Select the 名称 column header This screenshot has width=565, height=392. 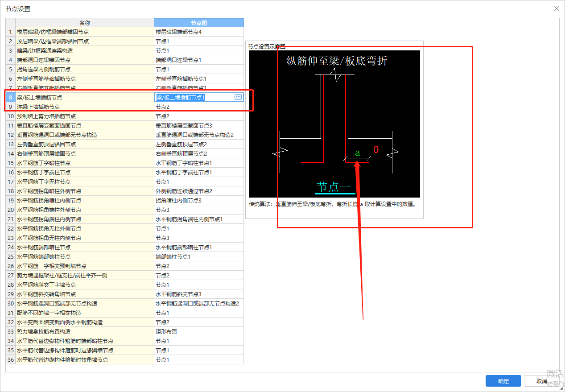[x=85, y=23]
